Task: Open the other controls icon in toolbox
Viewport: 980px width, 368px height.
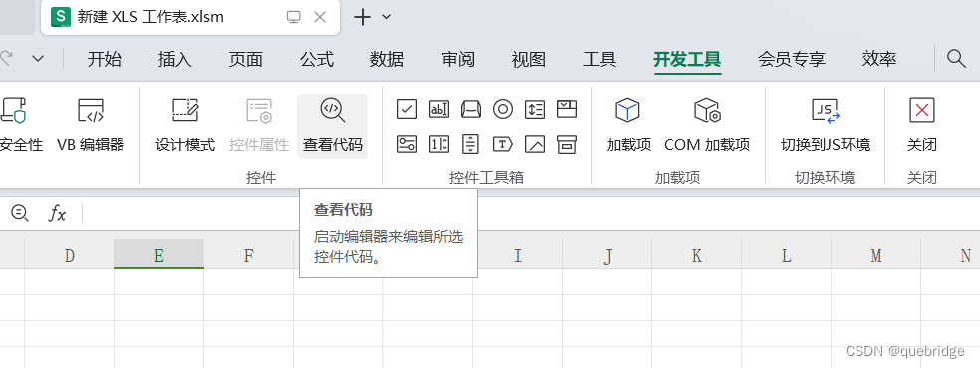Action: [567, 144]
